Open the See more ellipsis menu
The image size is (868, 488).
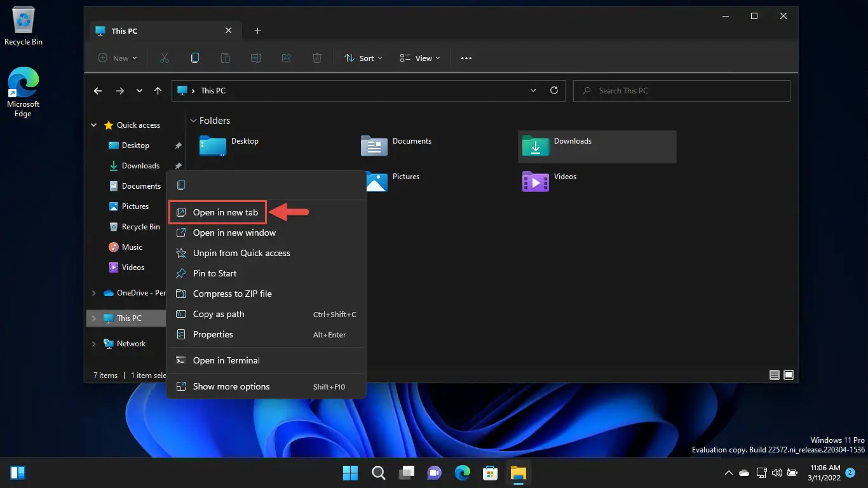tap(466, 58)
